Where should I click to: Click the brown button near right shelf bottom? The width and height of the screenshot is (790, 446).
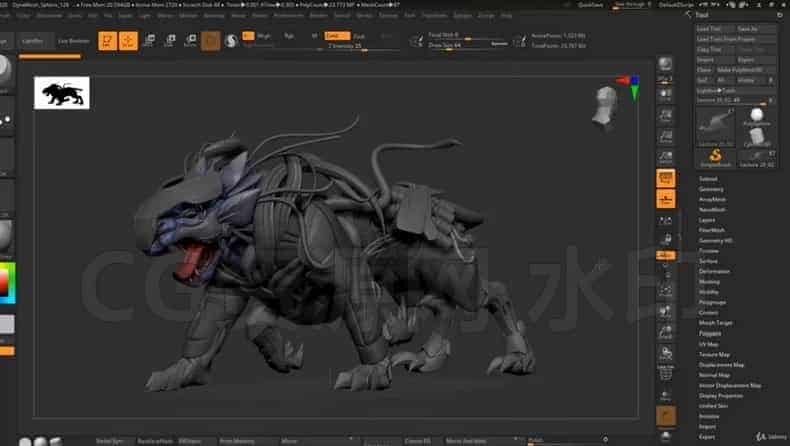666,416
